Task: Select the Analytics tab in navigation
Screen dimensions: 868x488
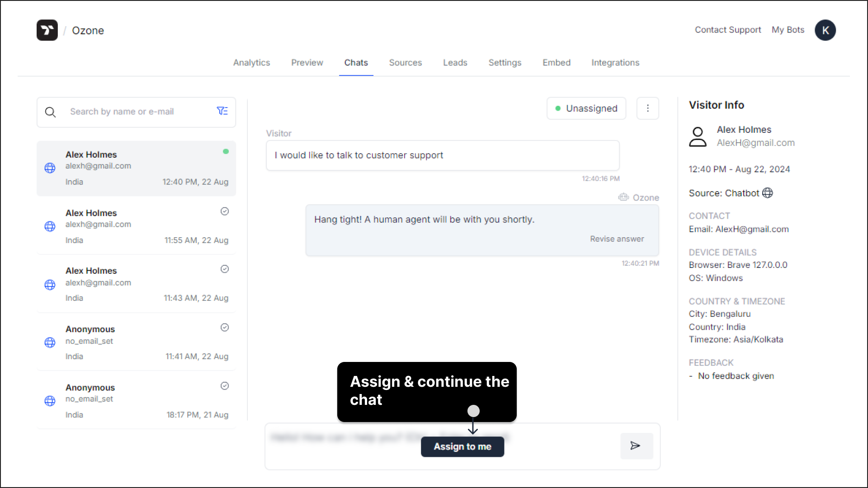Action: coord(251,62)
